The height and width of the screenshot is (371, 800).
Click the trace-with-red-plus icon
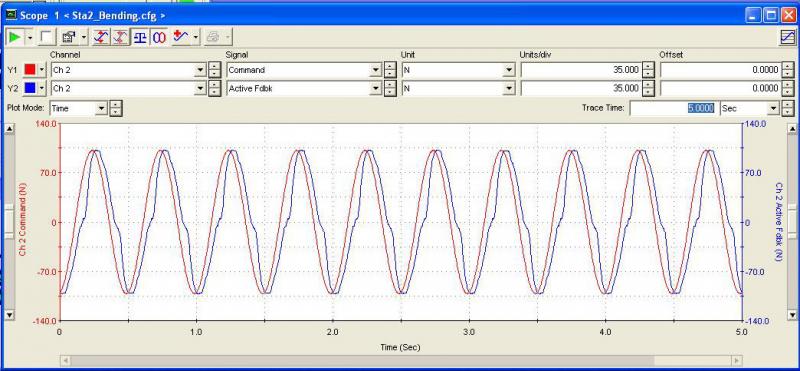[181, 37]
